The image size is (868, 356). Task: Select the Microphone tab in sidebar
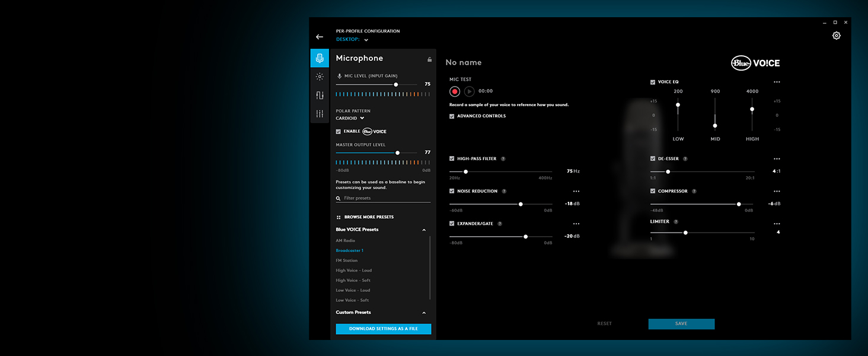click(x=320, y=58)
